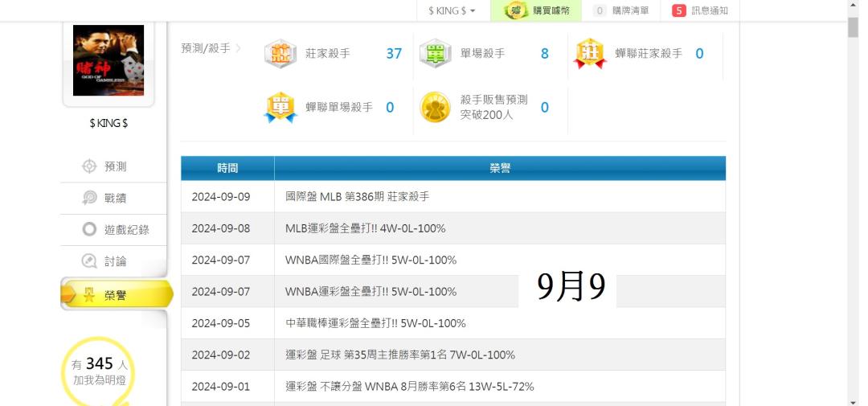The image size is (868, 406).
Task: Click the 345 人加我為明燈 circle
Action: [99, 371]
